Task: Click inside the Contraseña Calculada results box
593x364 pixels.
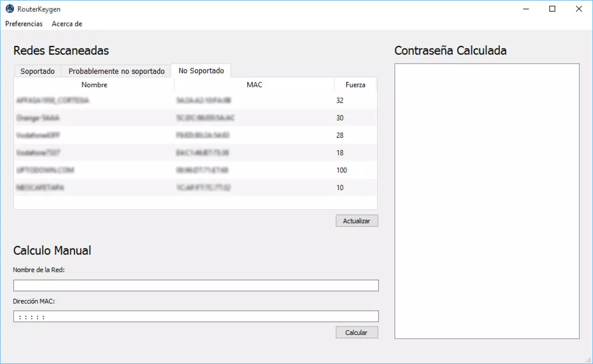Action: [487, 201]
